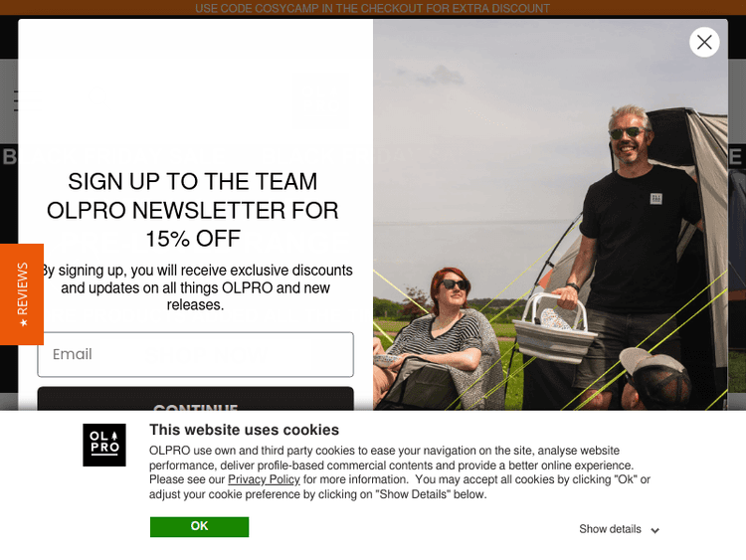Screen dimensions: 746x560
Task: Click the OLPRO logo in the cookie banner
Action: tap(104, 445)
